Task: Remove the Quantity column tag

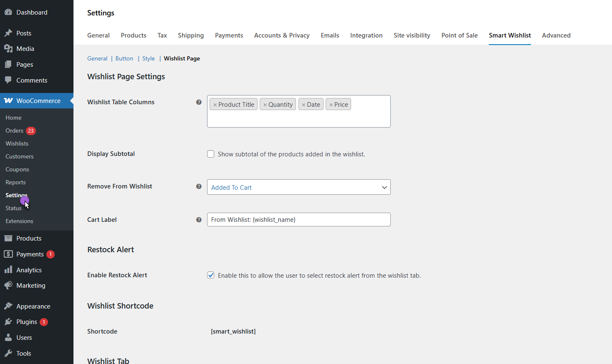Action: pyautogui.click(x=265, y=105)
